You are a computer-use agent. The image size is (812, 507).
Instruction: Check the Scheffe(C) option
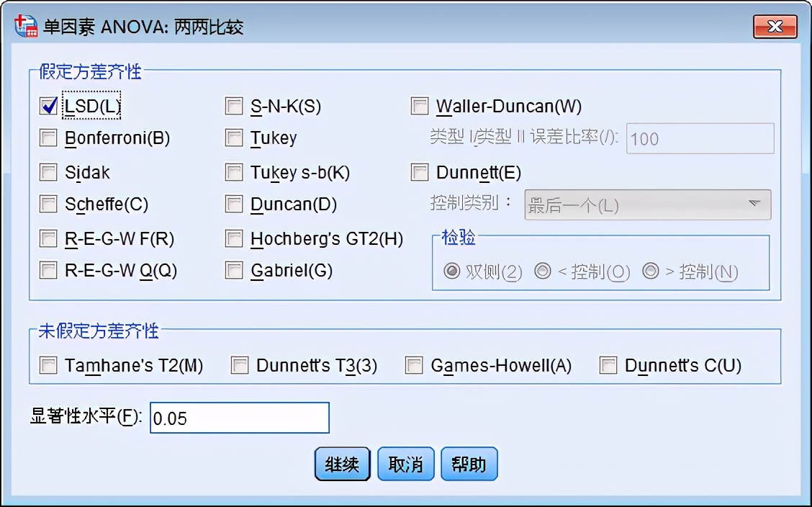click(x=49, y=204)
